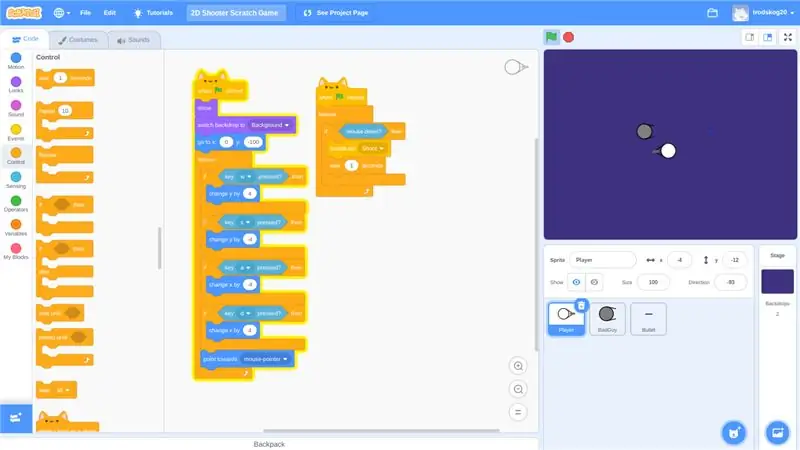Select the Sound block category

click(x=16, y=108)
